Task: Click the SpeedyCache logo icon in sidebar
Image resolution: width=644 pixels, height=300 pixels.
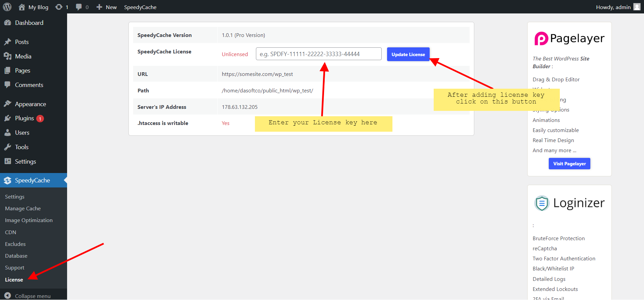Action: [7, 180]
